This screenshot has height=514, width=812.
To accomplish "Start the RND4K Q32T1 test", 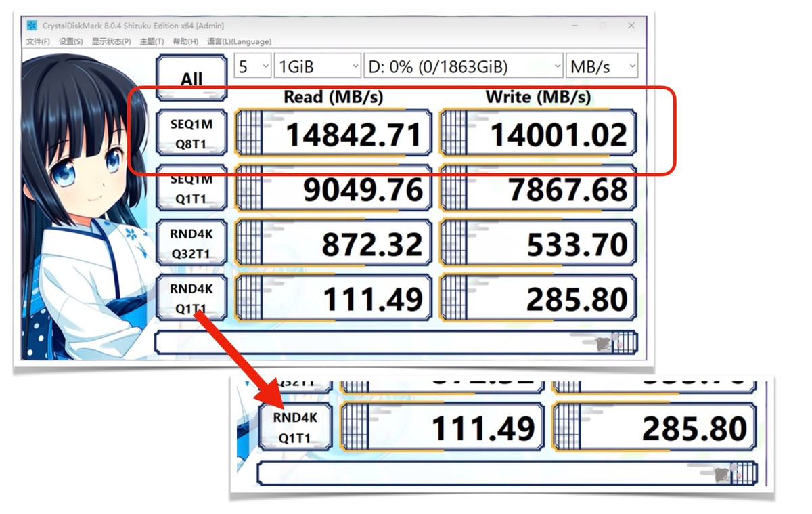I will (191, 243).
